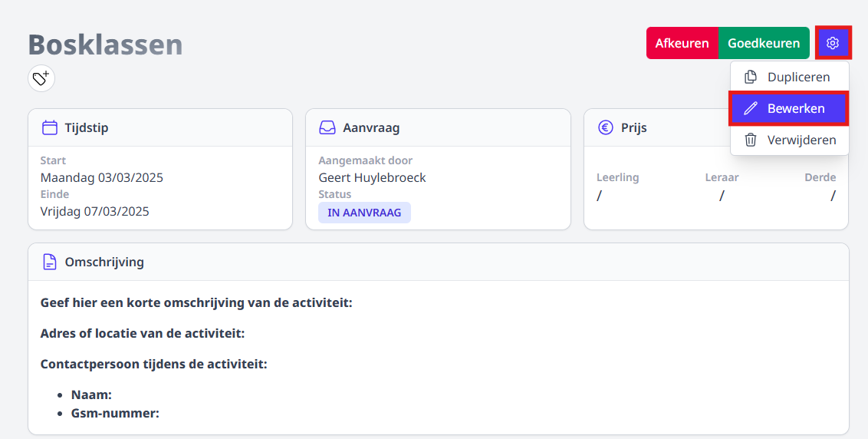Click the calendar icon beside Tijdstip
The image size is (868, 439).
pos(50,127)
